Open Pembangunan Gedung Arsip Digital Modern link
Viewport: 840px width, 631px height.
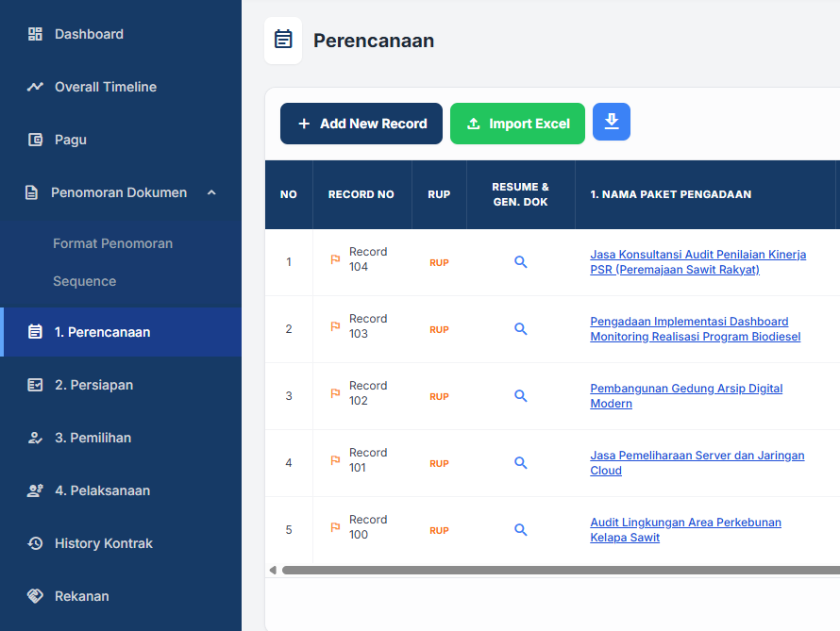tap(686, 396)
